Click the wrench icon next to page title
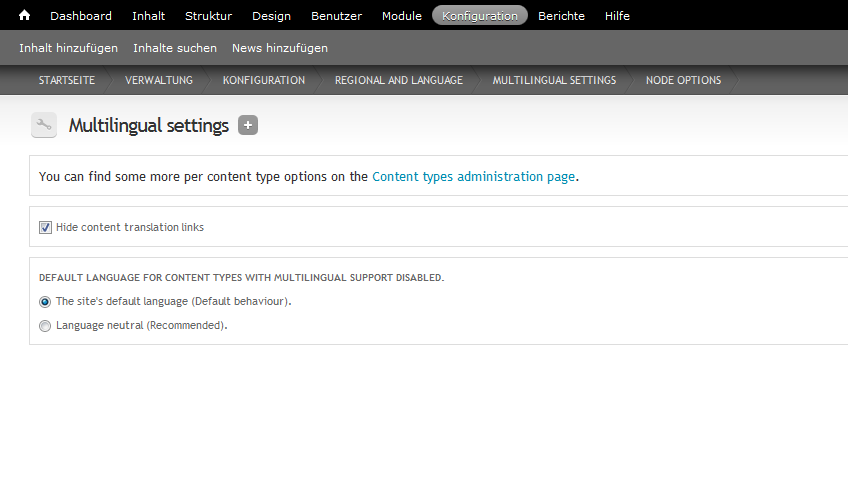The image size is (848, 482). coord(44,125)
